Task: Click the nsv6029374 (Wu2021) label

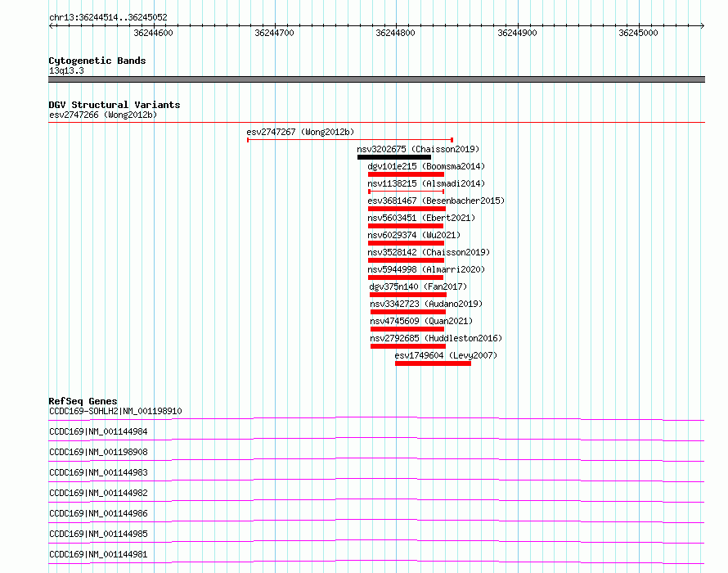Action: (x=414, y=235)
